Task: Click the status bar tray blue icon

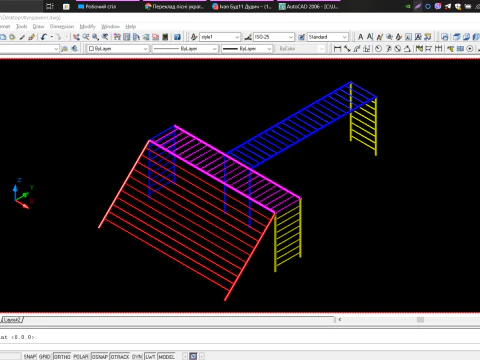Action: pyautogui.click(x=193, y=356)
